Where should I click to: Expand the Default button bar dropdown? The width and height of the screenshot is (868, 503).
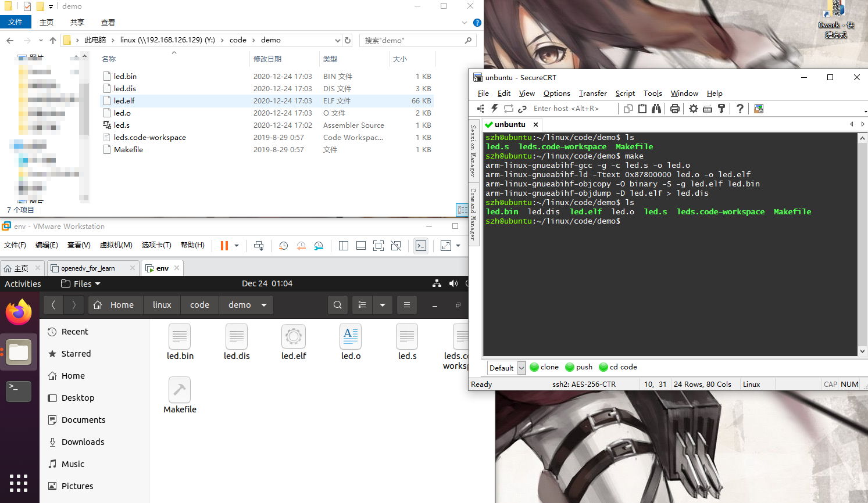521,368
